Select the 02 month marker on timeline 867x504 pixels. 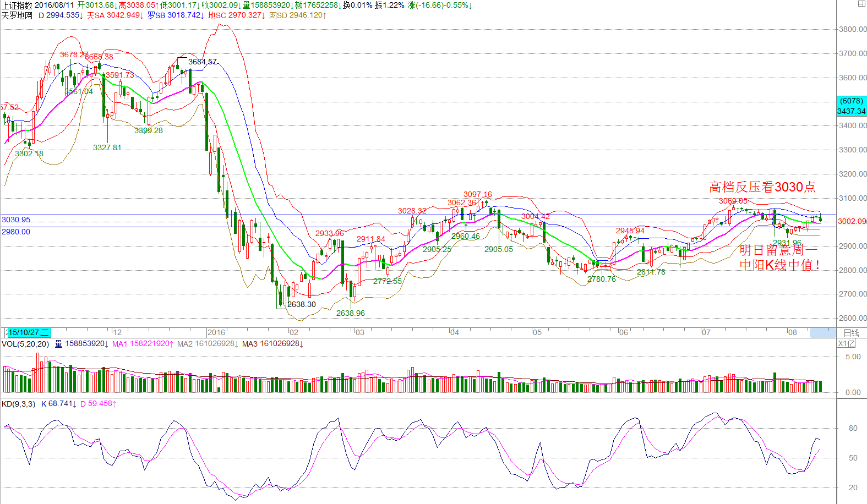click(293, 332)
